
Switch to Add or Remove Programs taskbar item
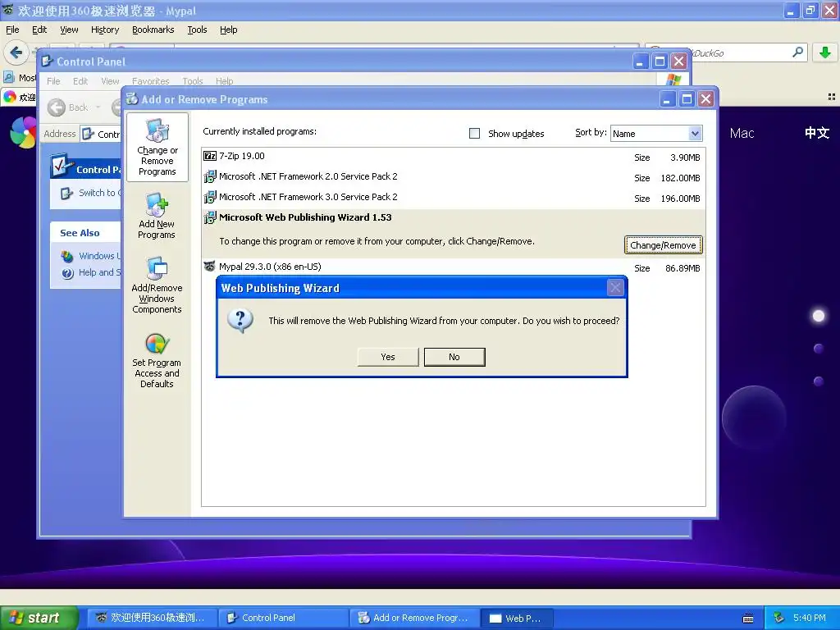click(x=415, y=618)
